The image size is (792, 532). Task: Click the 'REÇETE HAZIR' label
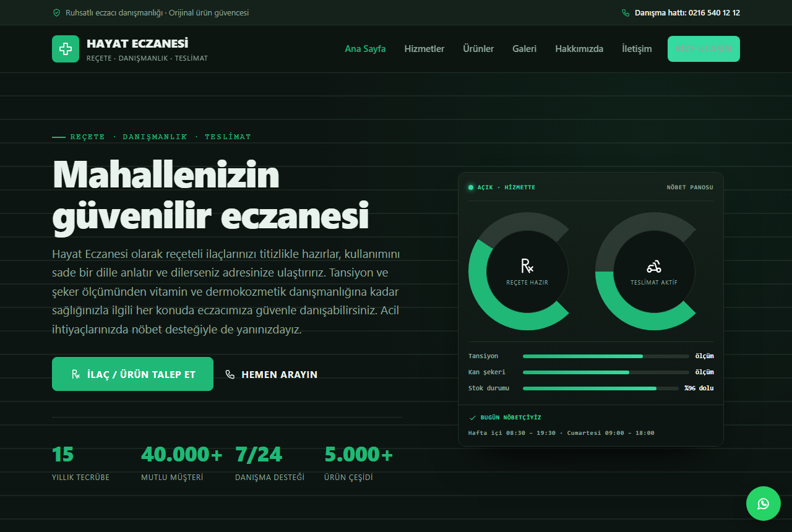[x=527, y=283]
